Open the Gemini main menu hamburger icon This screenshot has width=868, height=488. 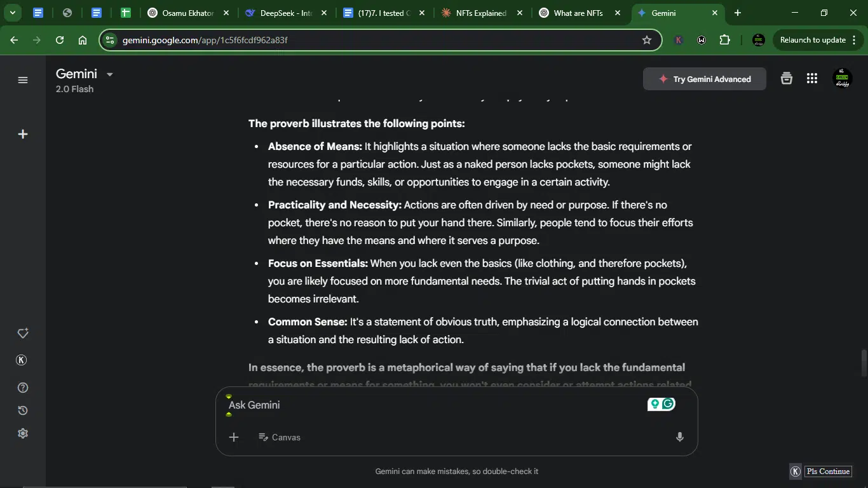[x=23, y=80]
